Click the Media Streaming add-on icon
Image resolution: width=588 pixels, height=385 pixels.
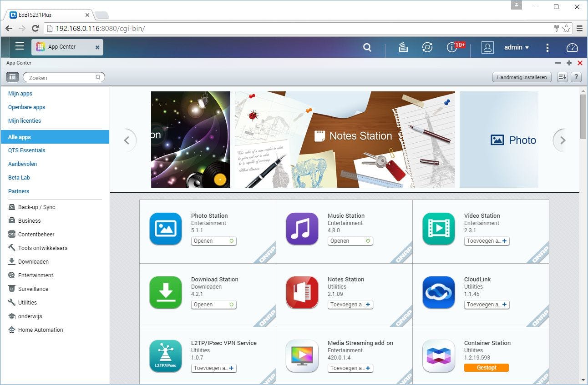point(302,356)
